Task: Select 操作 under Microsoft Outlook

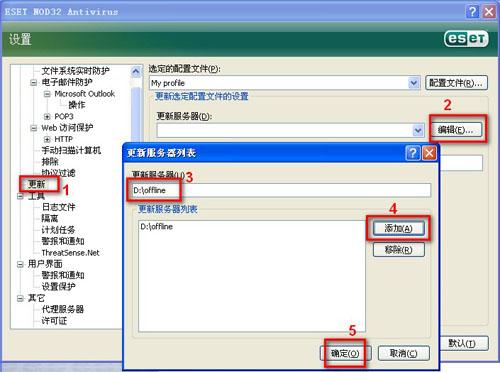Action: tap(77, 105)
